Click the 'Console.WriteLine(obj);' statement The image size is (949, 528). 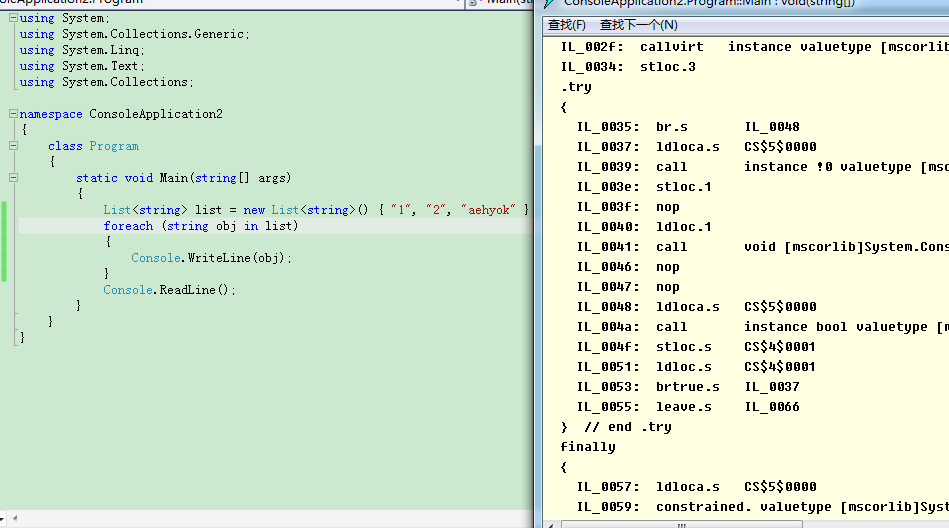(212, 258)
